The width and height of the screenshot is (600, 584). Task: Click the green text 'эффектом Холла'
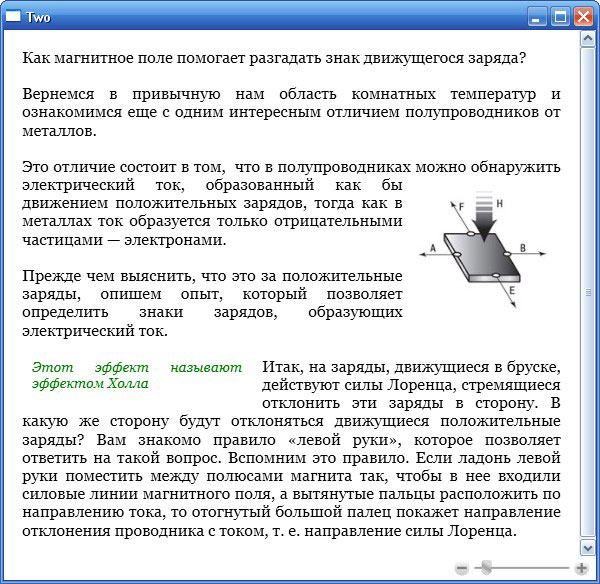(x=90, y=383)
